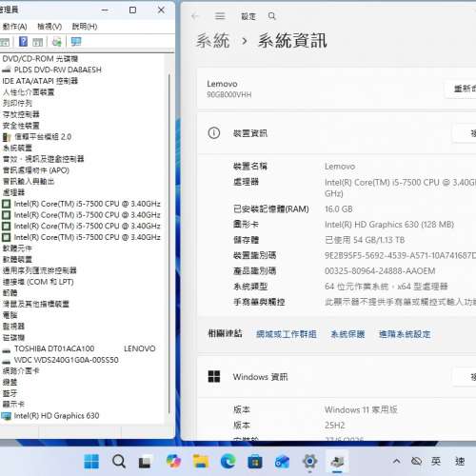Click product ID 00325-80964-24888-AAOEM
This screenshot has height=476, width=476.
tap(380, 271)
